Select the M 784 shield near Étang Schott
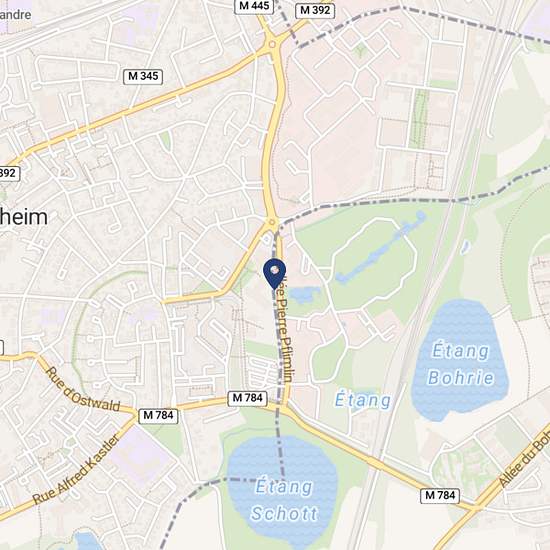Viewport: 550px width, 550px height. coord(248,398)
